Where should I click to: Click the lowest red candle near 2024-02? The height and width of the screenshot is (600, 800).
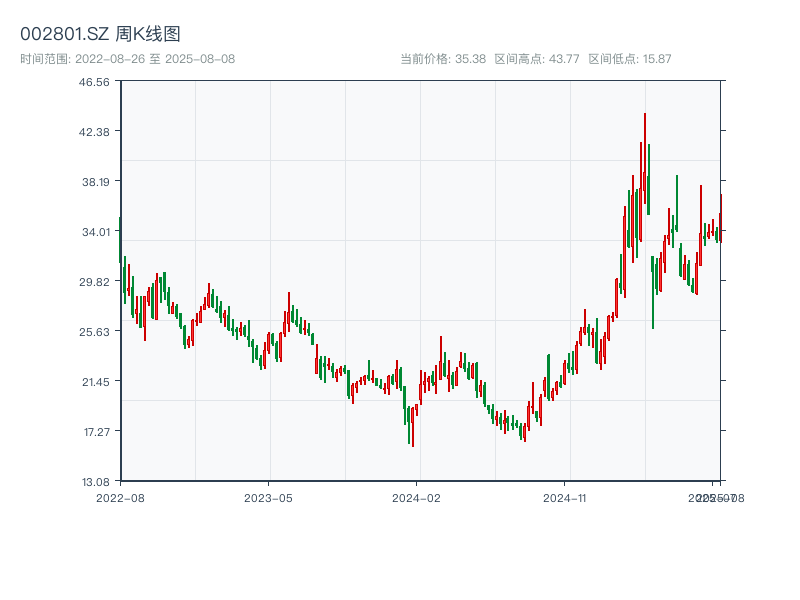point(413,427)
